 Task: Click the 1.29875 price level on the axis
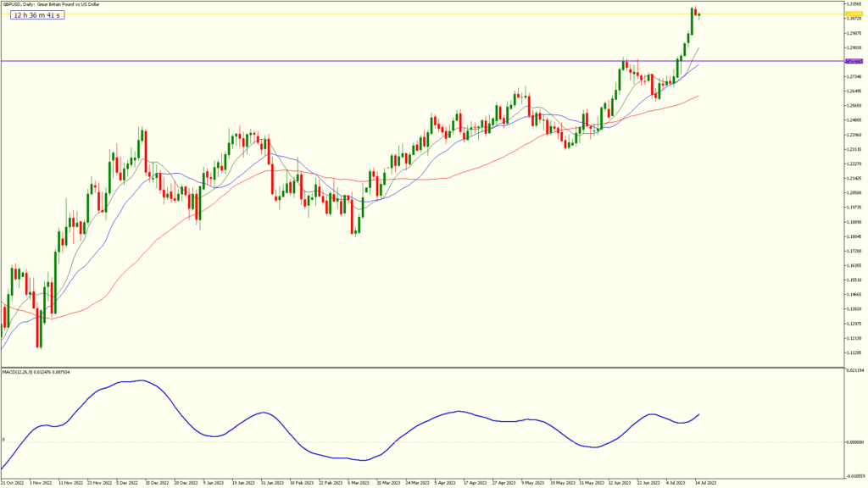point(854,33)
